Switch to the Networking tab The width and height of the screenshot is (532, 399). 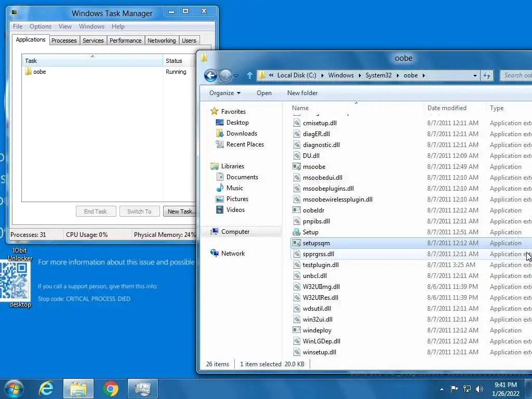[162, 41]
